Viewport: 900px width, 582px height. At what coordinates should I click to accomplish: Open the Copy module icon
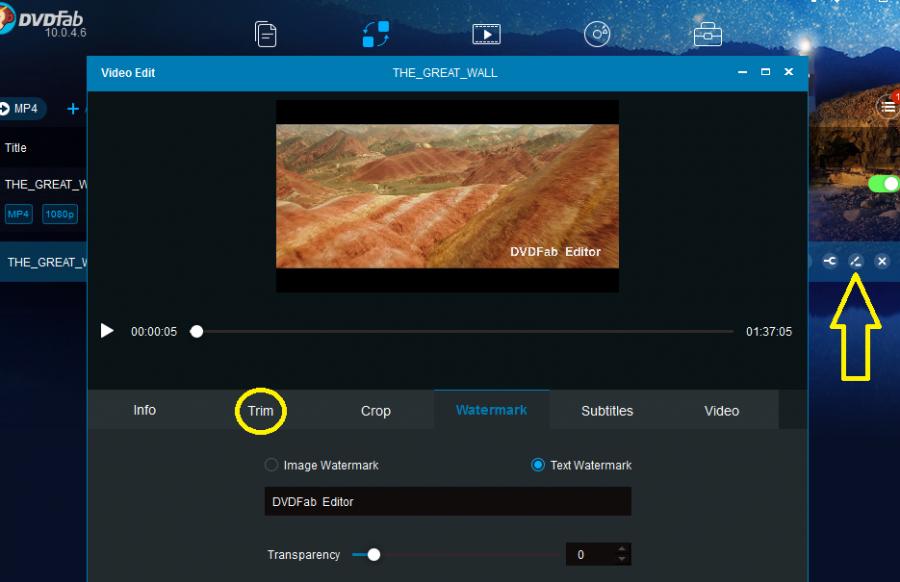click(x=266, y=34)
